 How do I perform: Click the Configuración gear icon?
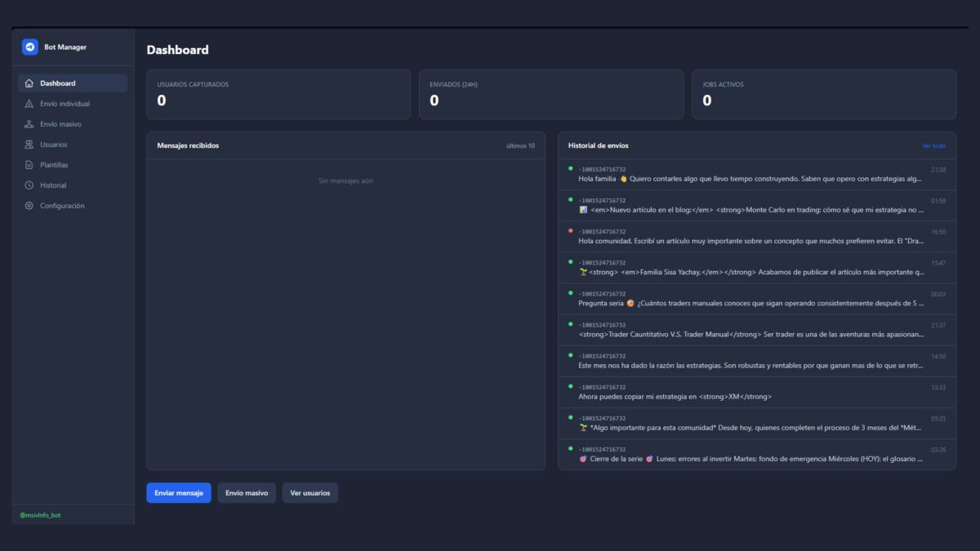[29, 206]
